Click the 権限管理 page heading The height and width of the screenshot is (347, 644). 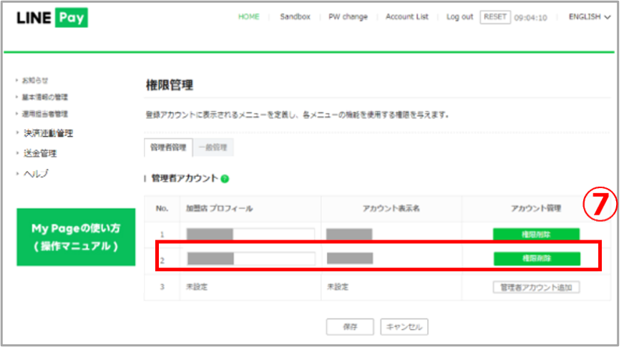[x=169, y=85]
